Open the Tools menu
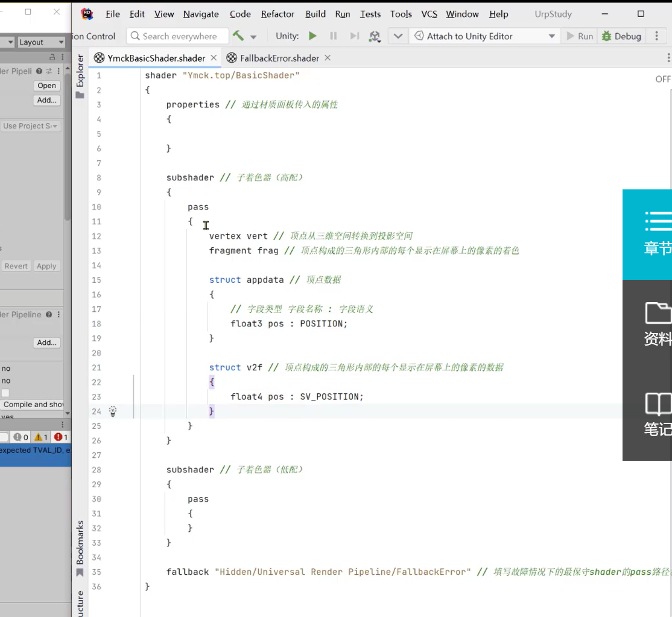This screenshot has width=672, height=617. (401, 14)
